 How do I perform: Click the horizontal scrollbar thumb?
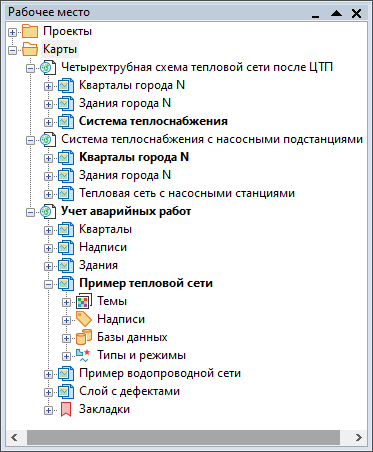point(183,437)
